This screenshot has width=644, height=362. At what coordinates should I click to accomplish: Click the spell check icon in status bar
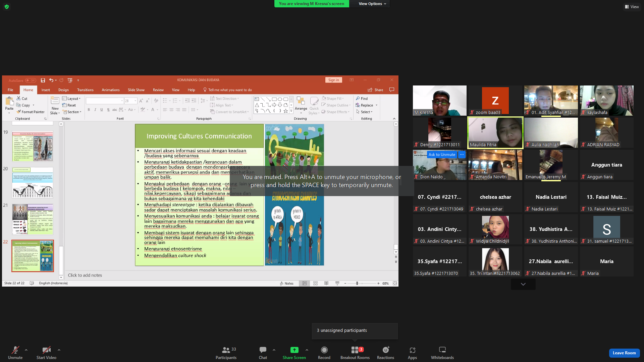pyautogui.click(x=32, y=283)
